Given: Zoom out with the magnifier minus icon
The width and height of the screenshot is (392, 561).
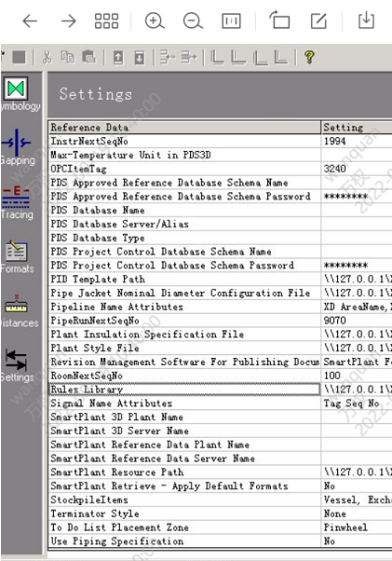Looking at the screenshot, I should (x=193, y=21).
